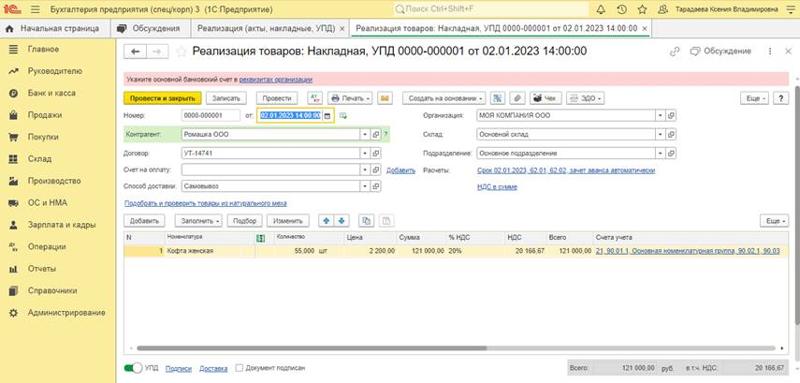Open Подписи link at bottom
The width and height of the screenshot is (800, 383).
[179, 368]
